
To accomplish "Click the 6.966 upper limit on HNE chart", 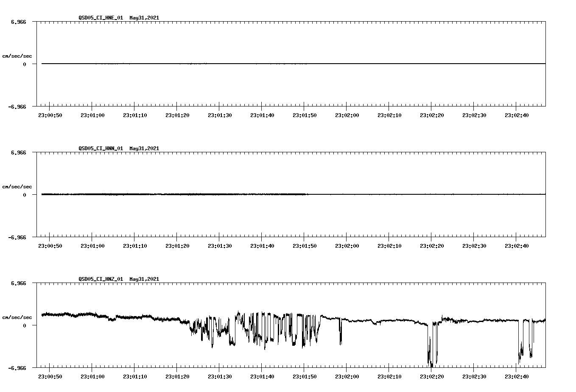I will (18, 22).
